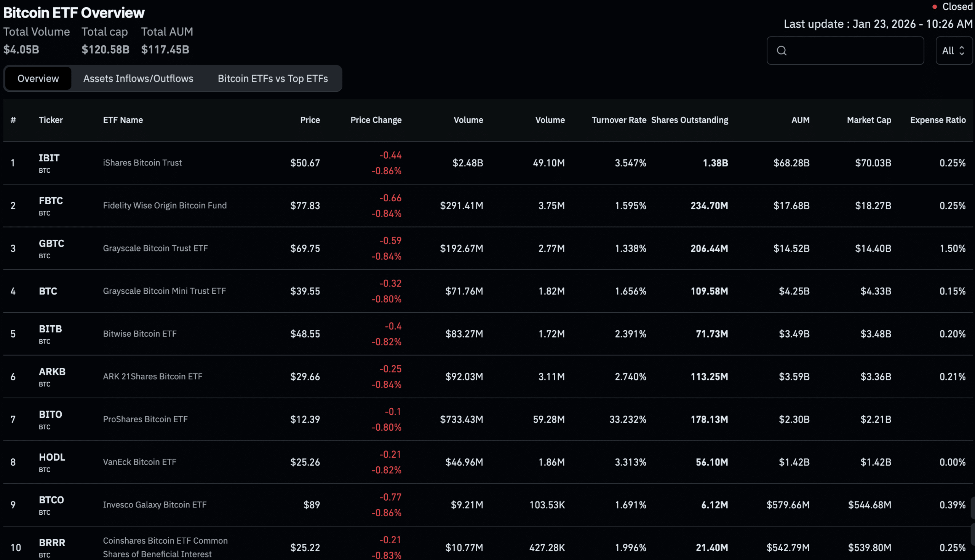Open the BITO ticker entry

click(50, 415)
